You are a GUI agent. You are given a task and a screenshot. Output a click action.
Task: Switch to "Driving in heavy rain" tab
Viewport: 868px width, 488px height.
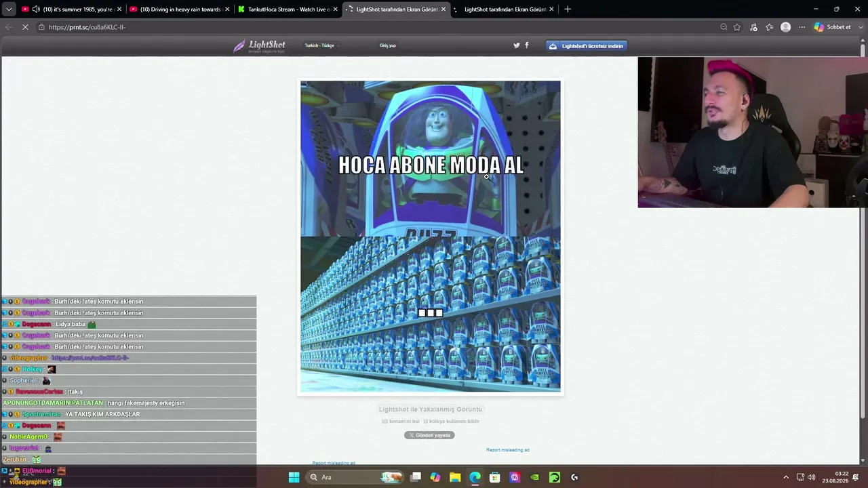coord(178,9)
